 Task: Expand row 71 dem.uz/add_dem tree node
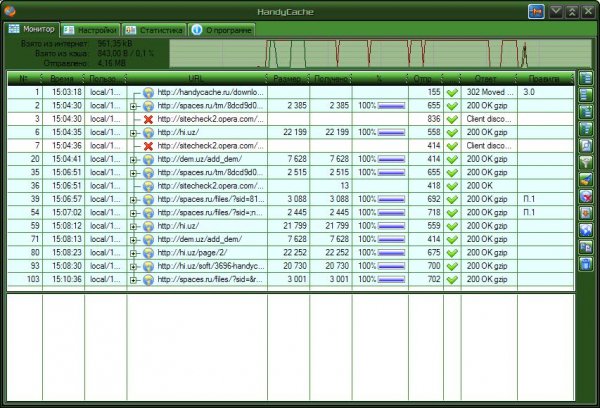[x=133, y=240]
